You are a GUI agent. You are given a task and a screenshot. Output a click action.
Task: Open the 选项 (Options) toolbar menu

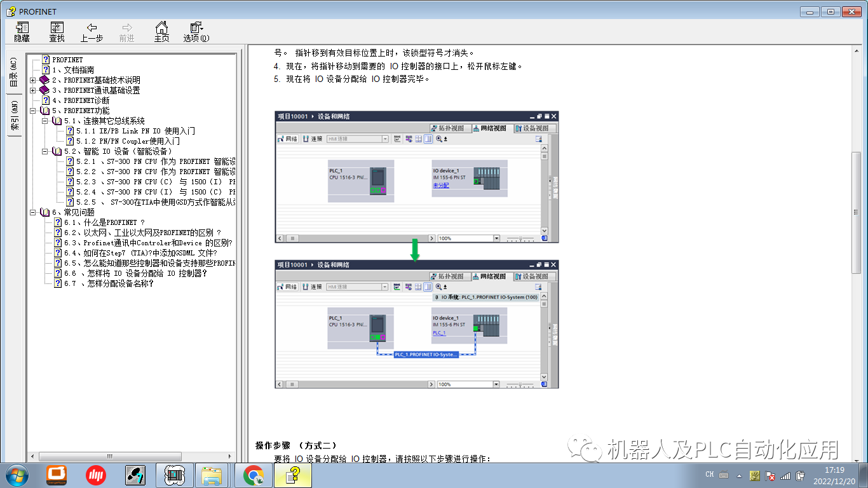point(196,32)
